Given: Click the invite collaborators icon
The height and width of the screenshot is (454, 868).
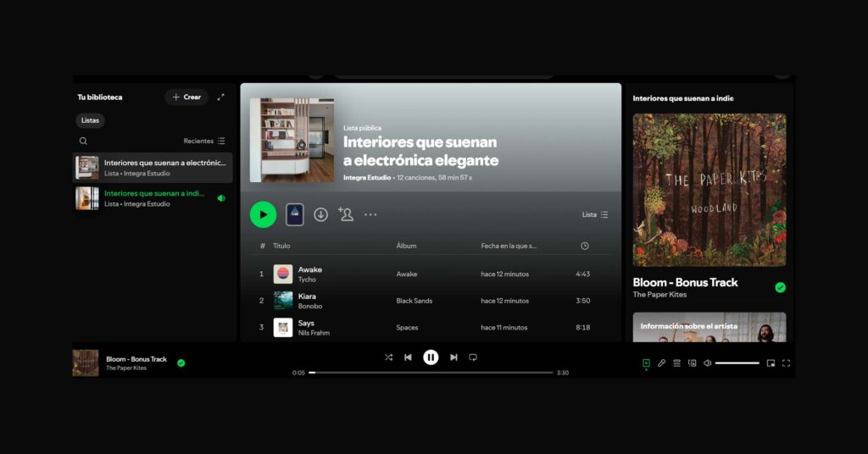Looking at the screenshot, I should [x=345, y=214].
